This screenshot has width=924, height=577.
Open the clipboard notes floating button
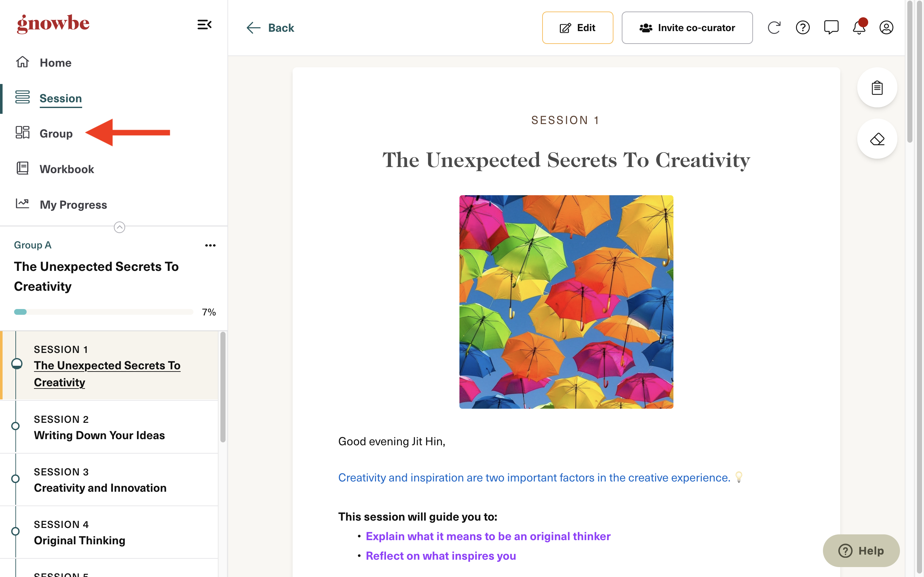pyautogui.click(x=877, y=88)
